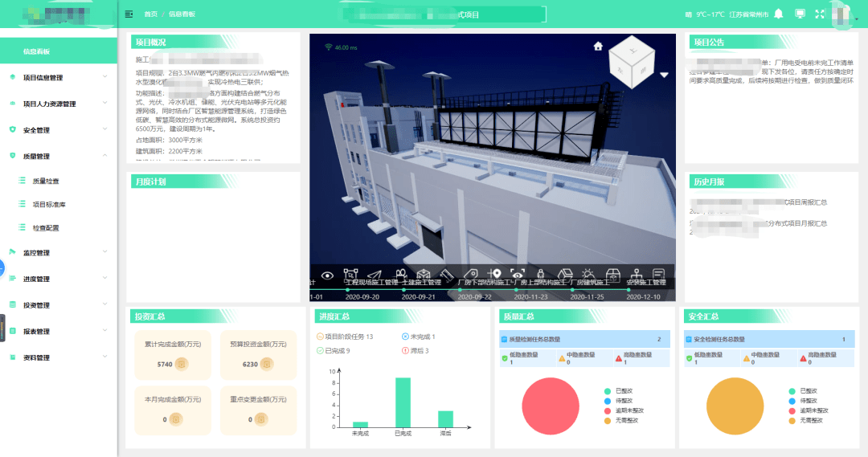Click the orange pie in 安全汇总
This screenshot has height=457, width=868.
pos(735,406)
